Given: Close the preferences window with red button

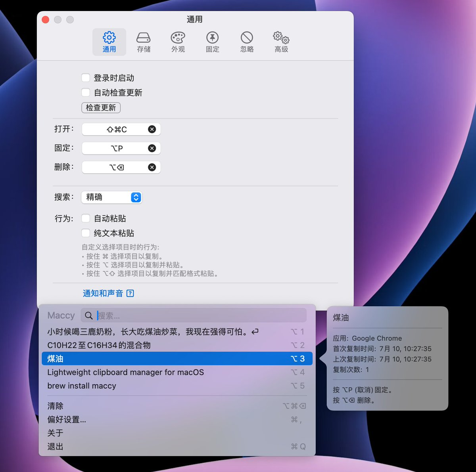Looking at the screenshot, I should [46, 19].
